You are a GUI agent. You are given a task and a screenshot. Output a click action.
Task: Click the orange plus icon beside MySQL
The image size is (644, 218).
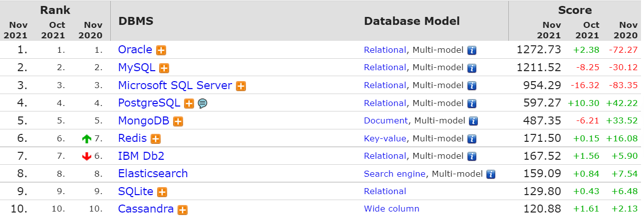click(164, 68)
